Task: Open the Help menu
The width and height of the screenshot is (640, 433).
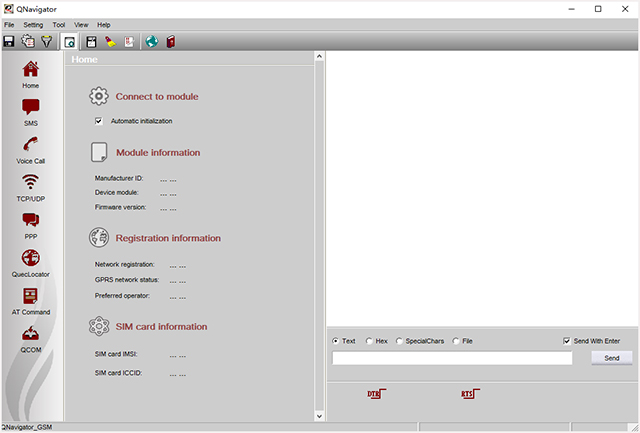Action: tap(104, 25)
